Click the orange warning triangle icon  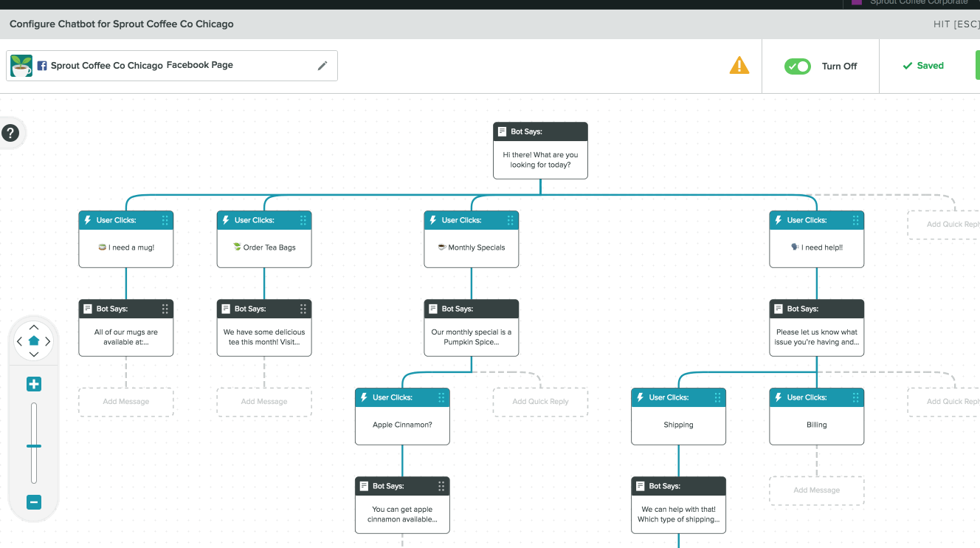coord(739,66)
